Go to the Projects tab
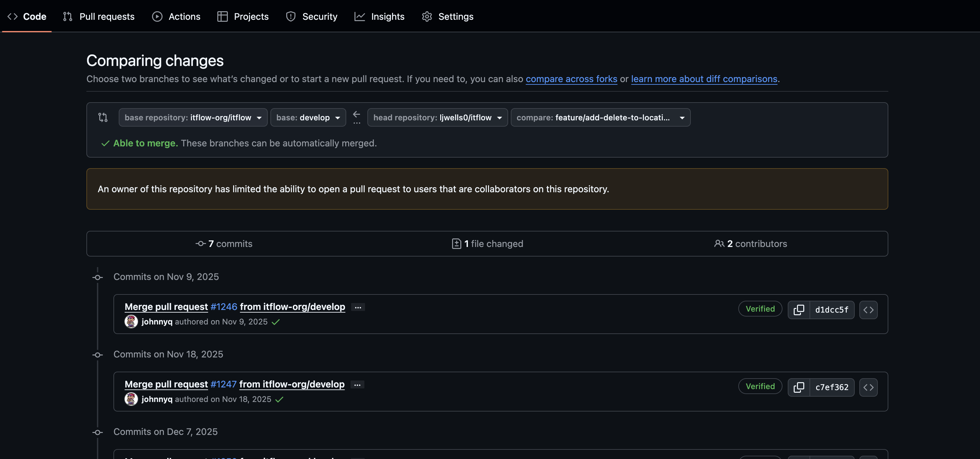This screenshot has width=980, height=459. pos(243,16)
